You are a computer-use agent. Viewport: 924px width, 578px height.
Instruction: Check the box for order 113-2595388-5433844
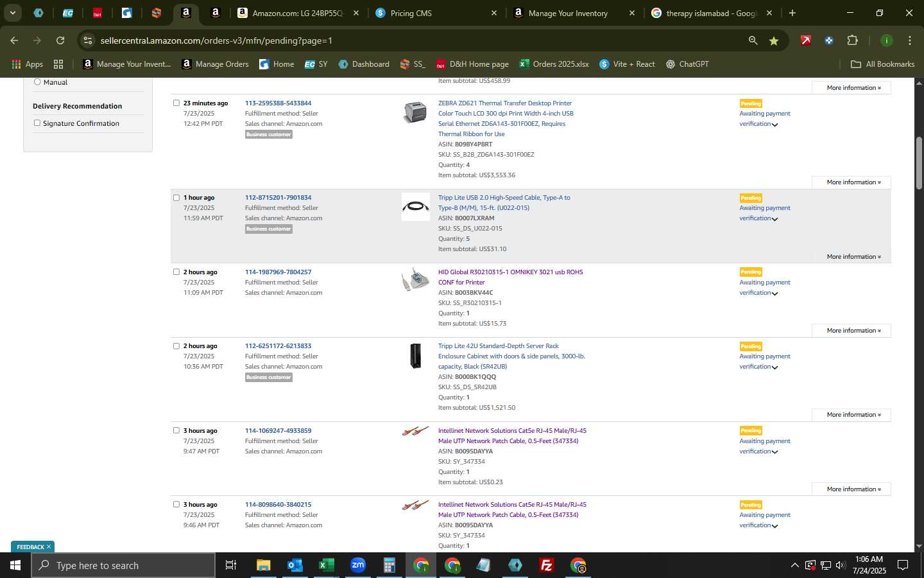pos(176,103)
